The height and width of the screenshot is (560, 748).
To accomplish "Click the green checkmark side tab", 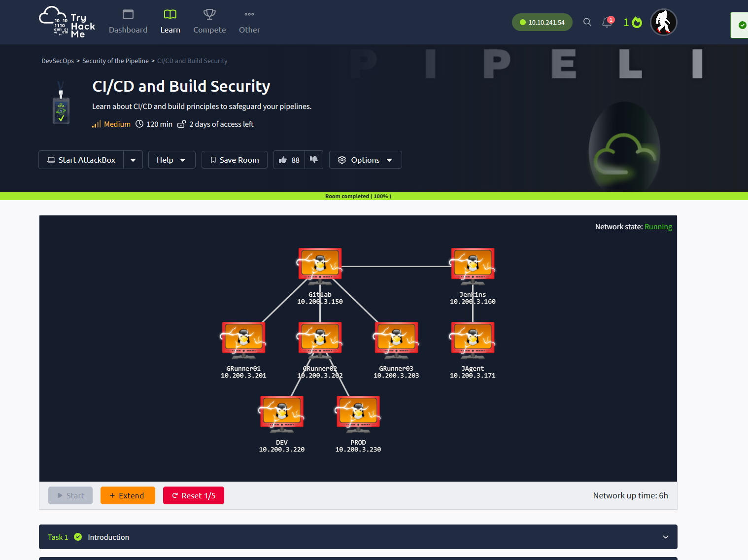I will 741,25.
